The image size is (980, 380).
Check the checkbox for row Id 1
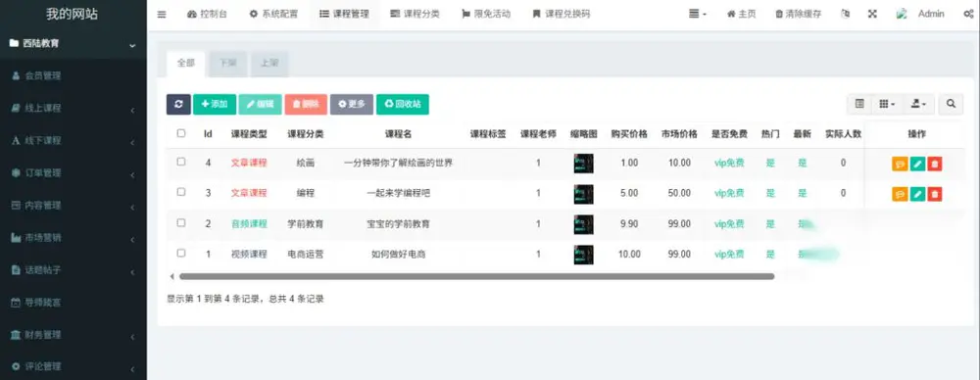point(181,253)
